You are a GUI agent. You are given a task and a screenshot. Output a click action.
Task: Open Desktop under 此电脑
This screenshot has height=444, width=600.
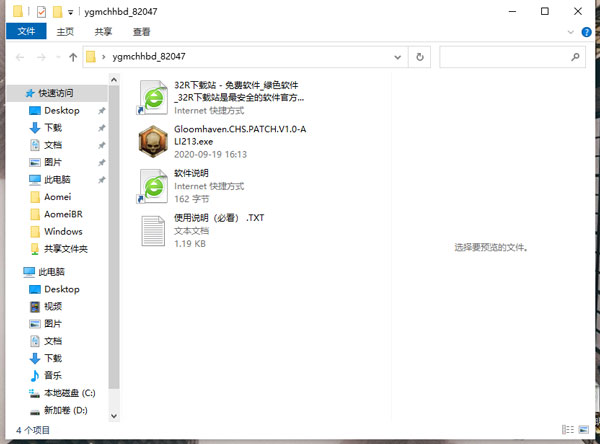(x=62, y=289)
